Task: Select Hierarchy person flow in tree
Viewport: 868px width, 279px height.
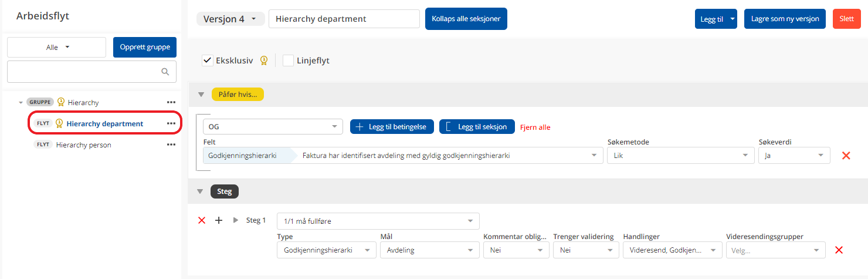Action: tap(83, 144)
